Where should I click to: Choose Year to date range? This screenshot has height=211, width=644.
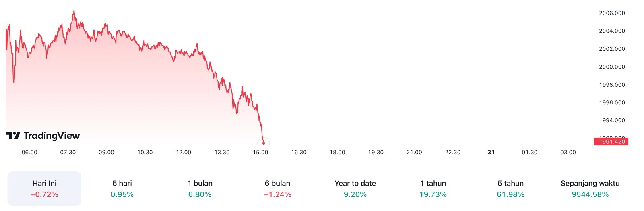[355, 189]
